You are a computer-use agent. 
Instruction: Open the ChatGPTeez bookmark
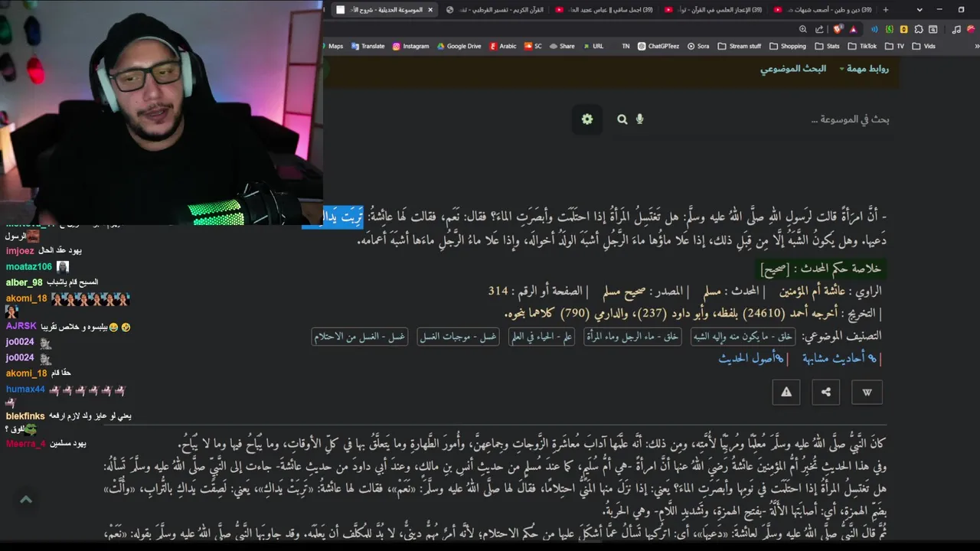(658, 46)
